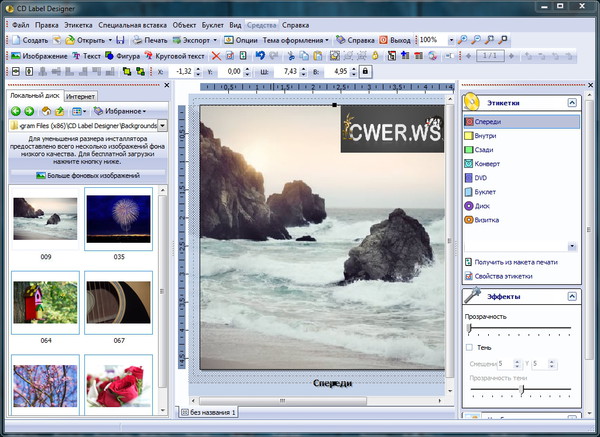Click the green back arrow in file browser

point(14,111)
